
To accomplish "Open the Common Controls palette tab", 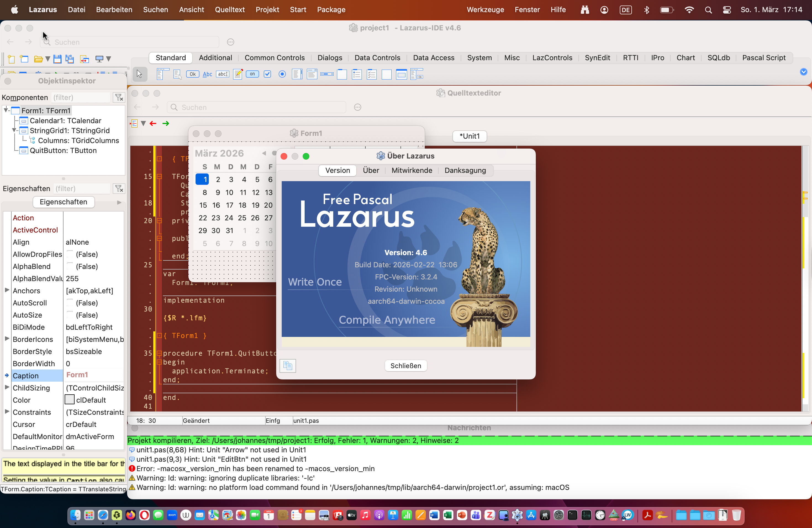I will 274,58.
